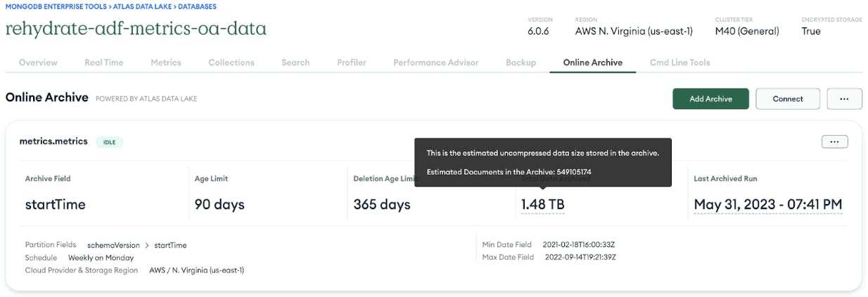Open the Search tab
The height and width of the screenshot is (297, 868).
(295, 63)
